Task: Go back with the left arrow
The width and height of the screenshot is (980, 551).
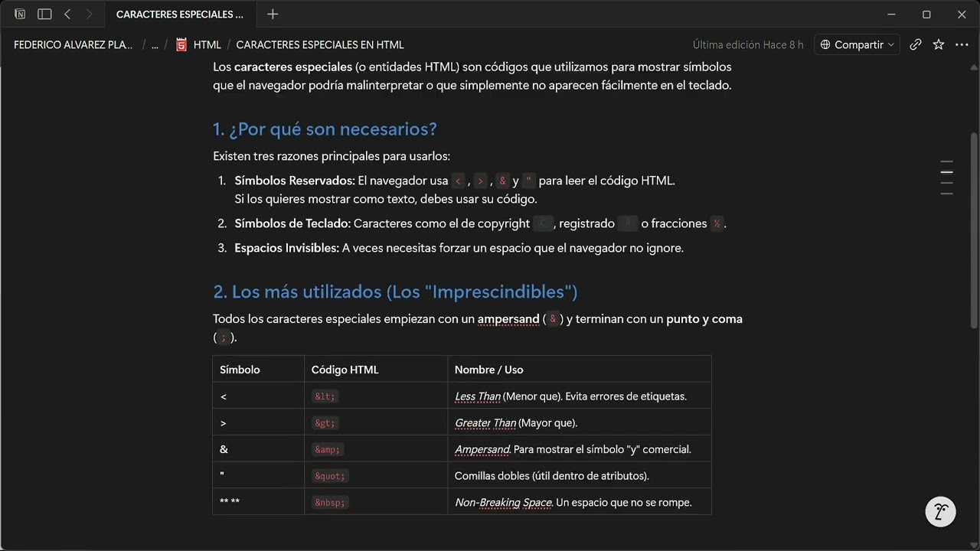Action: pos(67,14)
